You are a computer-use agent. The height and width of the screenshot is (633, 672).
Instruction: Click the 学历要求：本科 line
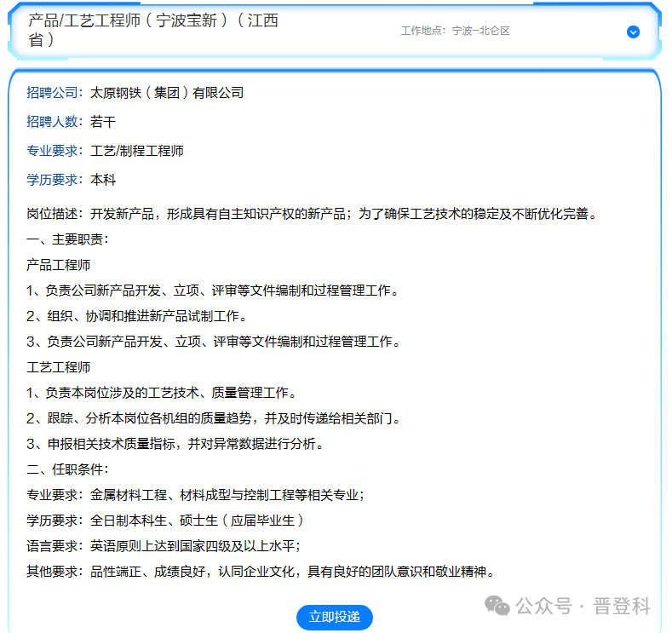point(72,180)
